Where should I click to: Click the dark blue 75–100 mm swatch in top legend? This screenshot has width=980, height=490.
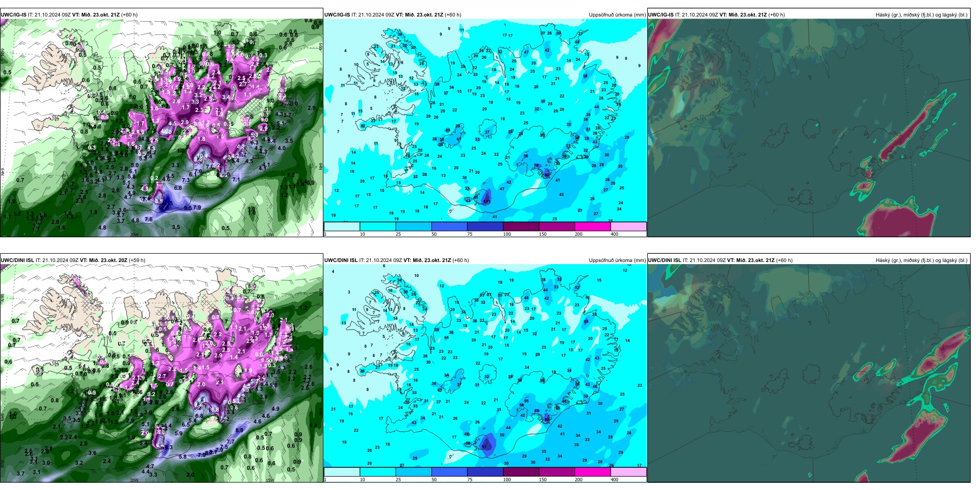tap(485, 226)
